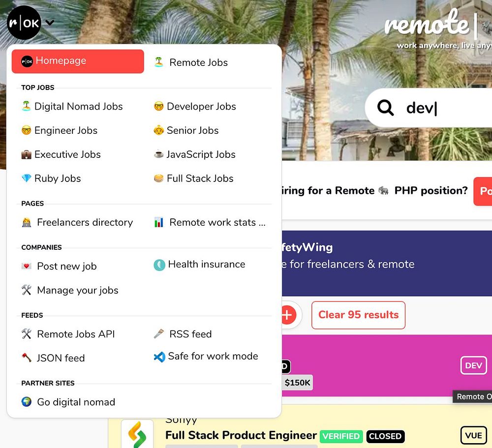Click the coffee cup icon beside JavaScript Jobs
Screen dimensions: 492x448
point(159,154)
